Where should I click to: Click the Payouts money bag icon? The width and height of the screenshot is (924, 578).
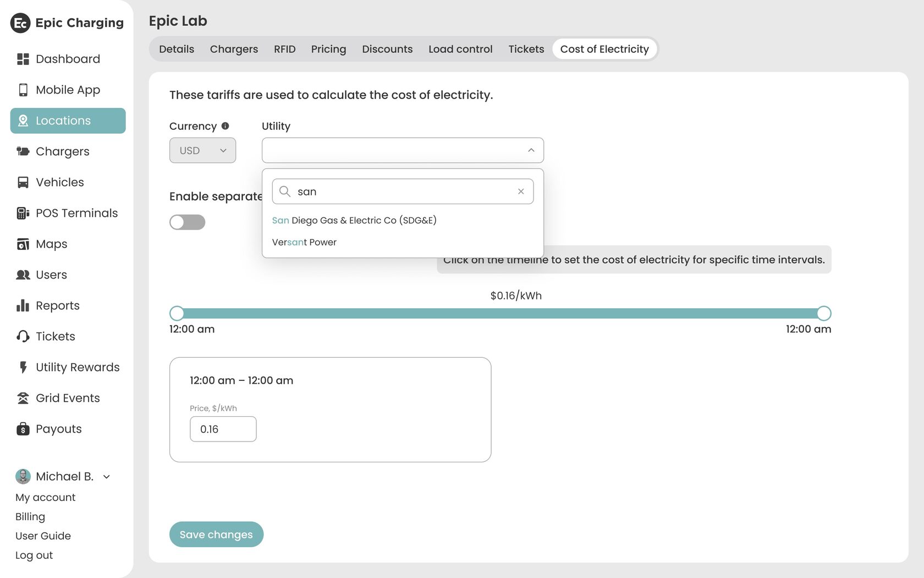click(23, 429)
